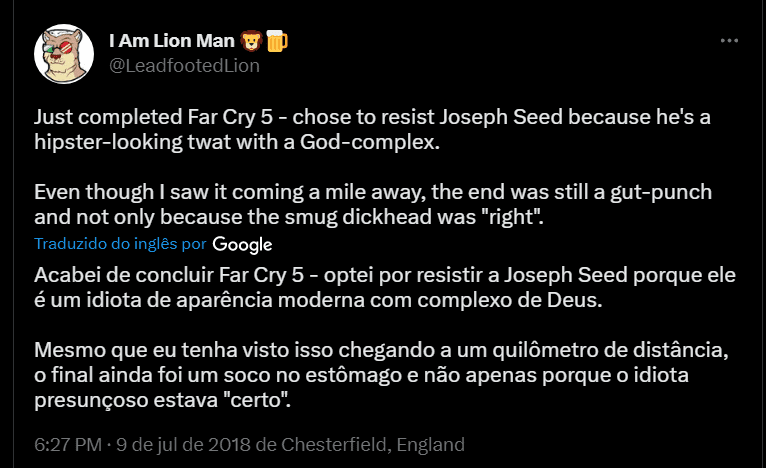Click the beer mug emoji

point(276,41)
